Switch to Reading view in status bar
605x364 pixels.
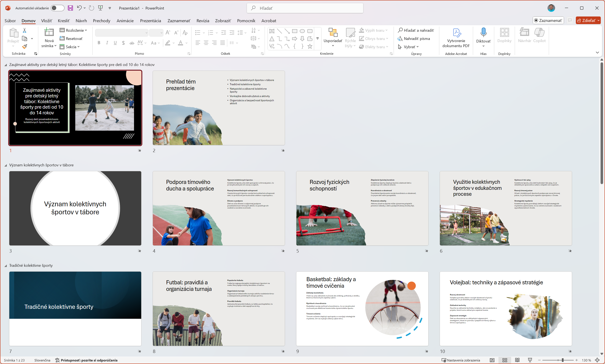tap(517, 360)
